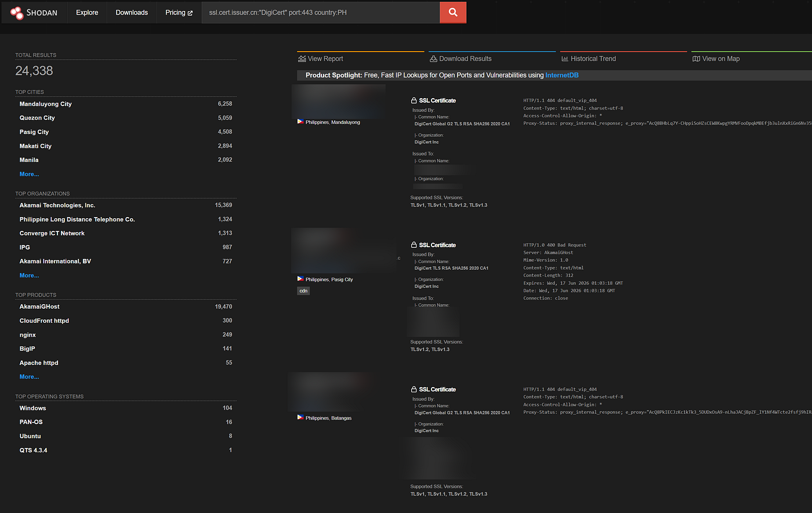This screenshot has width=812, height=513.
Task: Filter by the IPG organization
Action: [25, 247]
